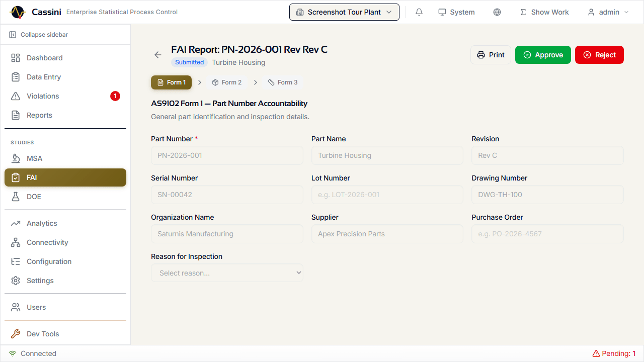Screen dimensions: 644x362
Task: Open the Reports page
Action: point(39,115)
